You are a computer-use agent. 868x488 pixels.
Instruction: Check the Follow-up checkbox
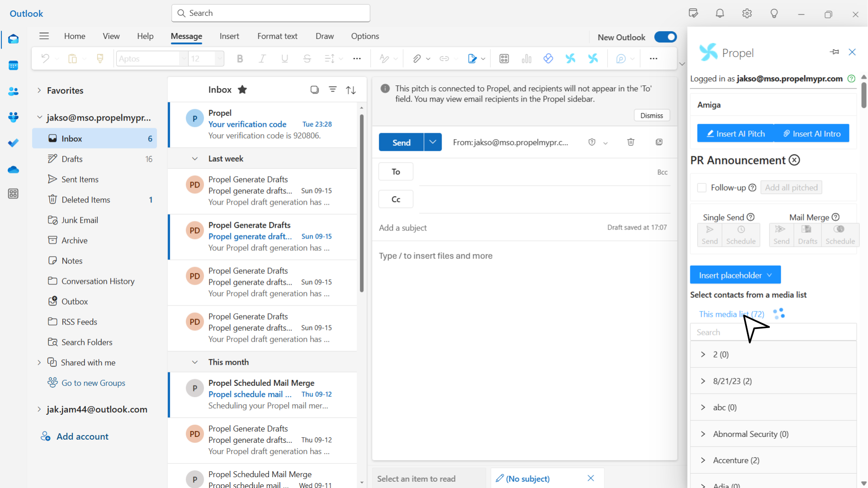[702, 188]
